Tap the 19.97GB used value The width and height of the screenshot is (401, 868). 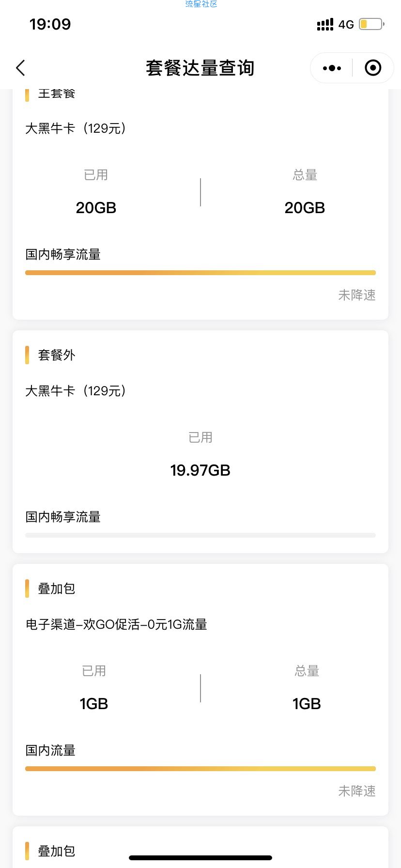click(200, 470)
